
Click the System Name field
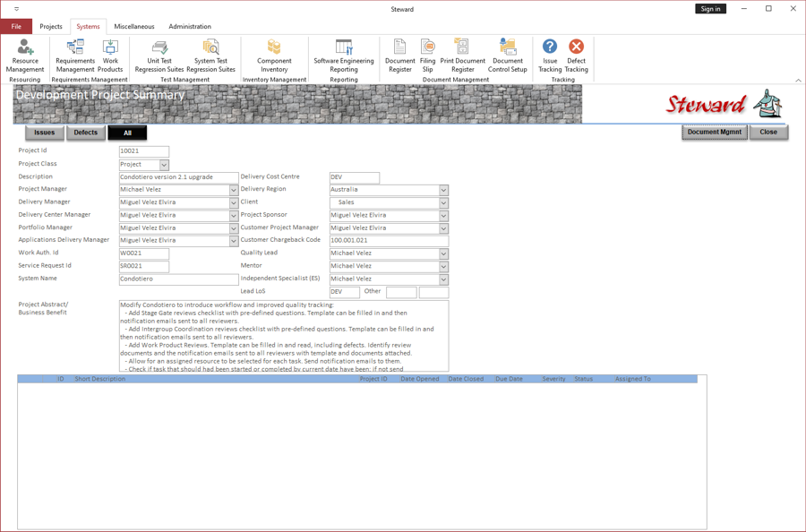(179, 279)
